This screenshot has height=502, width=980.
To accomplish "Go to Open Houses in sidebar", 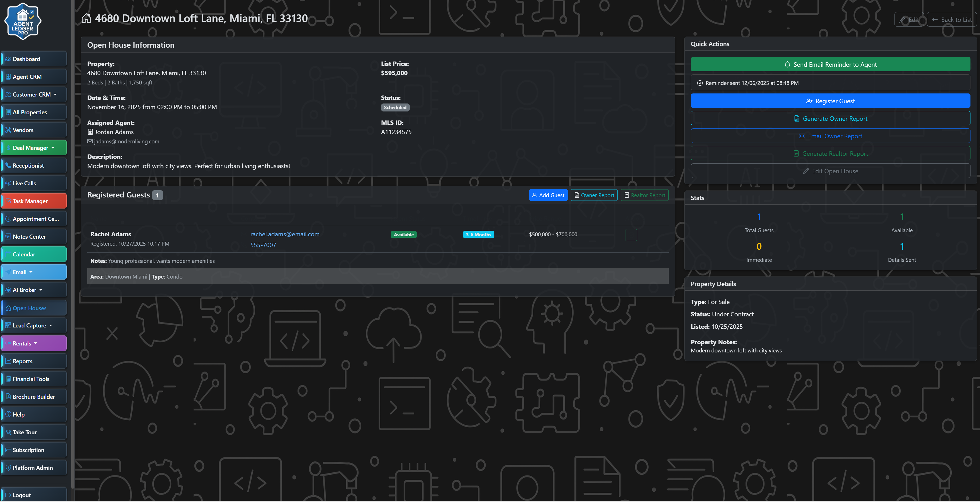I will (x=33, y=308).
